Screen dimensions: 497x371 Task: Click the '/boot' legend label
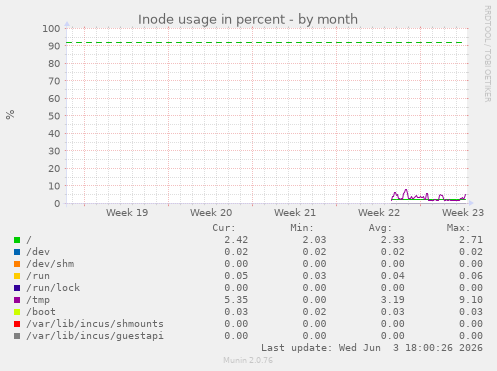click(x=41, y=312)
